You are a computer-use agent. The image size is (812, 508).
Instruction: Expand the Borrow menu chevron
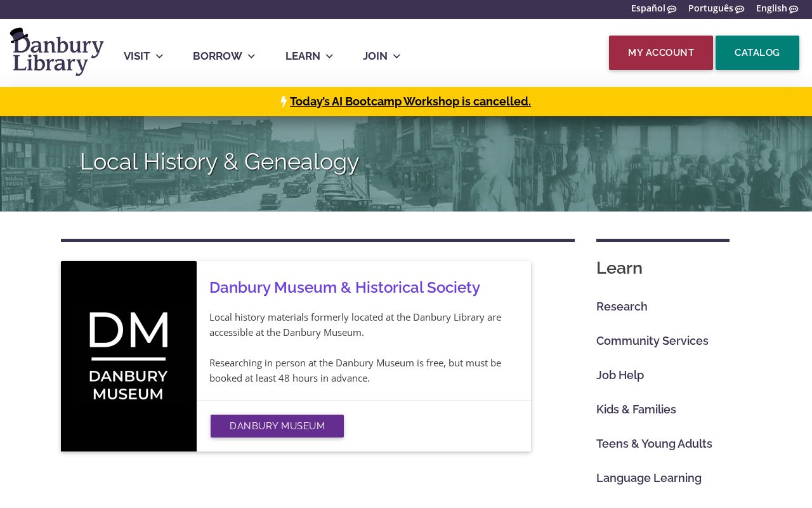point(251,56)
